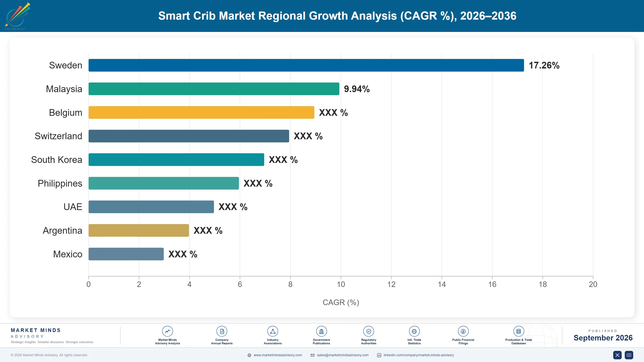The width and height of the screenshot is (644, 362).
Task: Click the Argentina tan bar
Action: (x=139, y=230)
